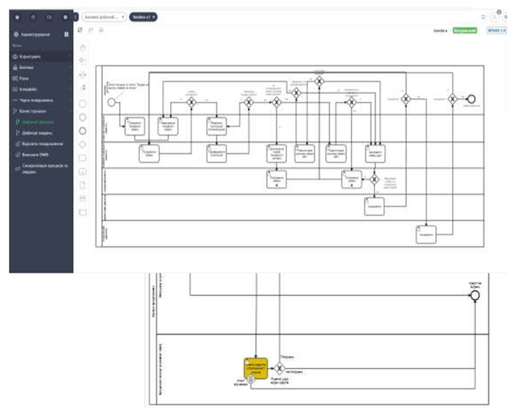This screenshot has width=519, height=420.
Task: Click the second toolbar icon under the tabs
Action: coord(91,30)
